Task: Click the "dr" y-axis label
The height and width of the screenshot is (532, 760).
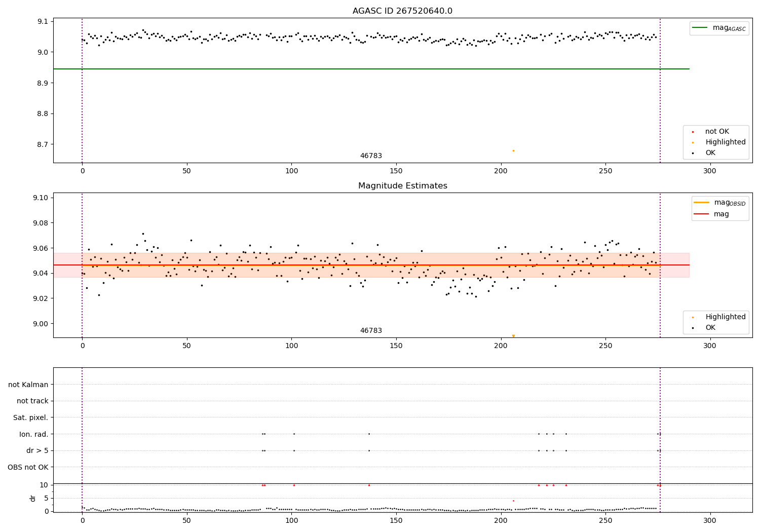Action: point(33,498)
